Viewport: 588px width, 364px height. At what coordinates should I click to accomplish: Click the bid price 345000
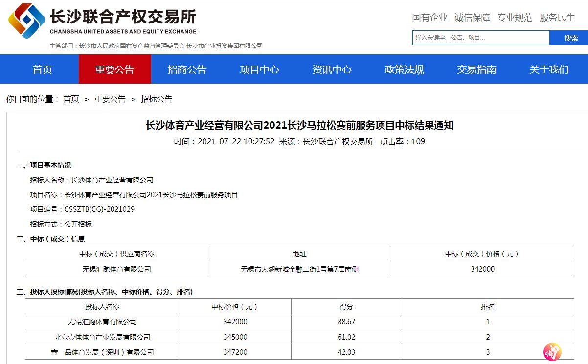pos(235,337)
